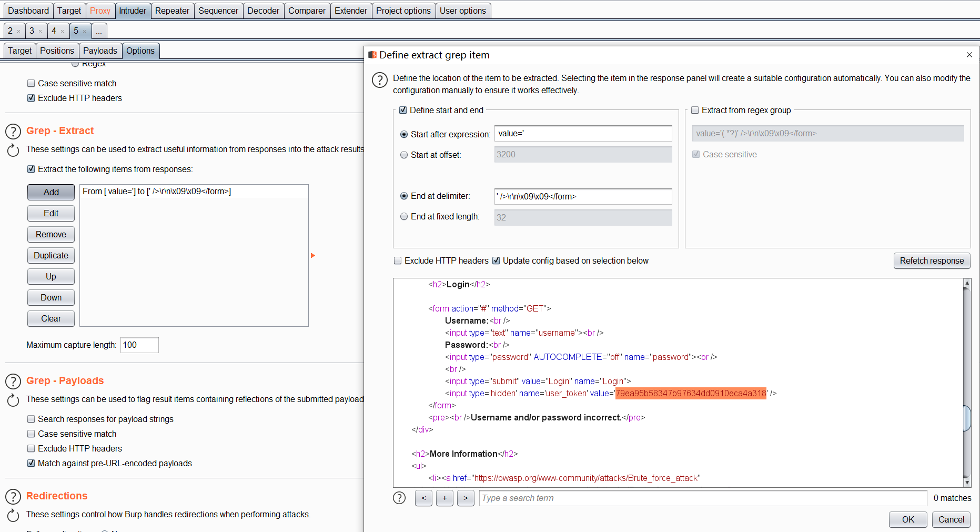
Task: Confirm dialog with OK button
Action: [x=908, y=519]
